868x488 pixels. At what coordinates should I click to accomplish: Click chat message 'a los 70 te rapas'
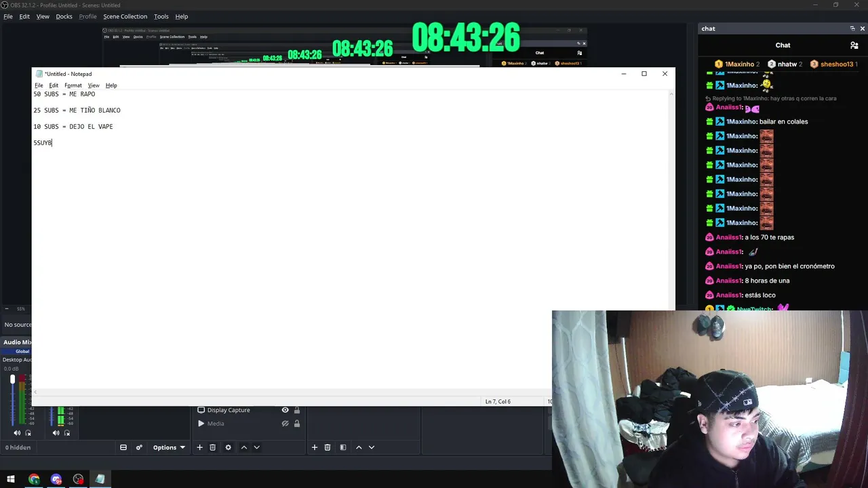[769, 237]
